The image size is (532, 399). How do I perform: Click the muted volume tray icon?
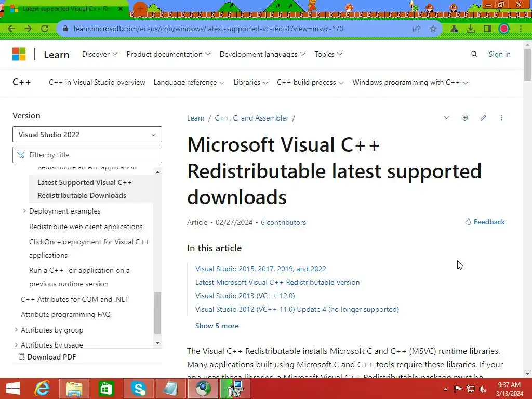point(483,389)
